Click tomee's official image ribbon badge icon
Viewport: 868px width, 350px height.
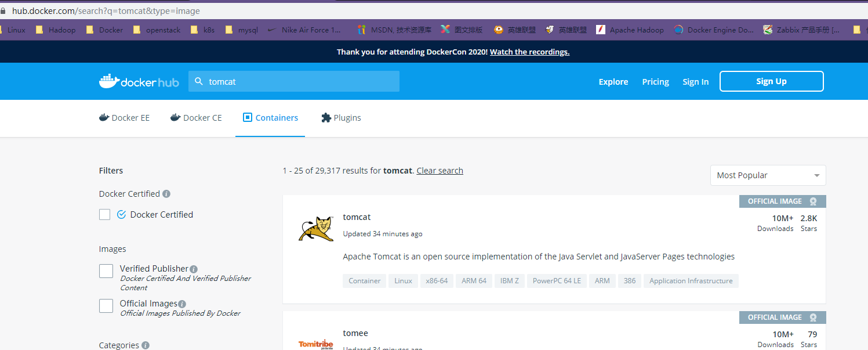[813, 317]
